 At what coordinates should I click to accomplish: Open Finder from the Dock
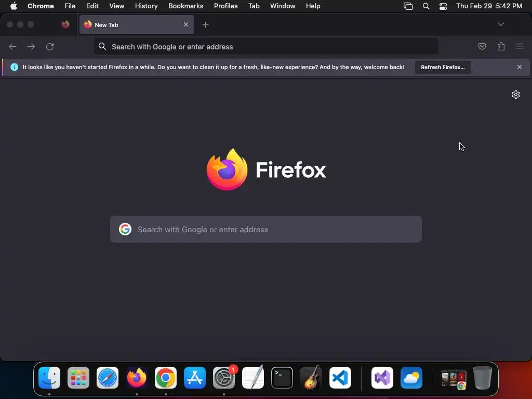pos(49,378)
